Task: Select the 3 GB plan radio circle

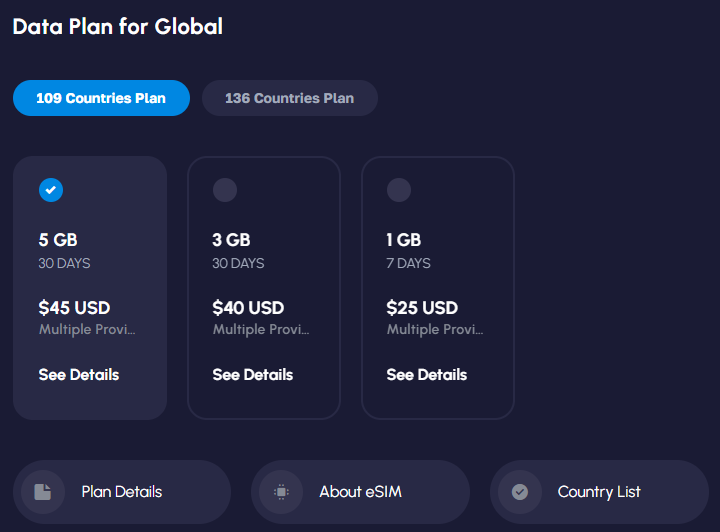Action: [225, 190]
